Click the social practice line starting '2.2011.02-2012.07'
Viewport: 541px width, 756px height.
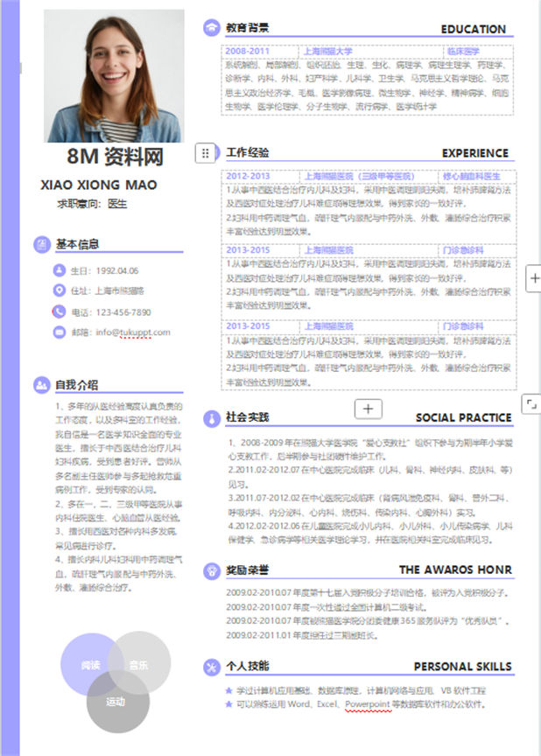(x=369, y=476)
